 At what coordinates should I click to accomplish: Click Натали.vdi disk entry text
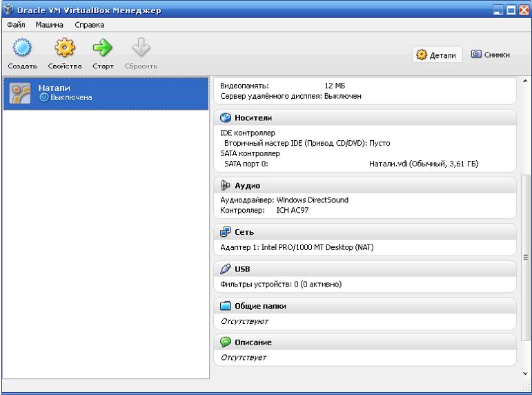pos(424,164)
